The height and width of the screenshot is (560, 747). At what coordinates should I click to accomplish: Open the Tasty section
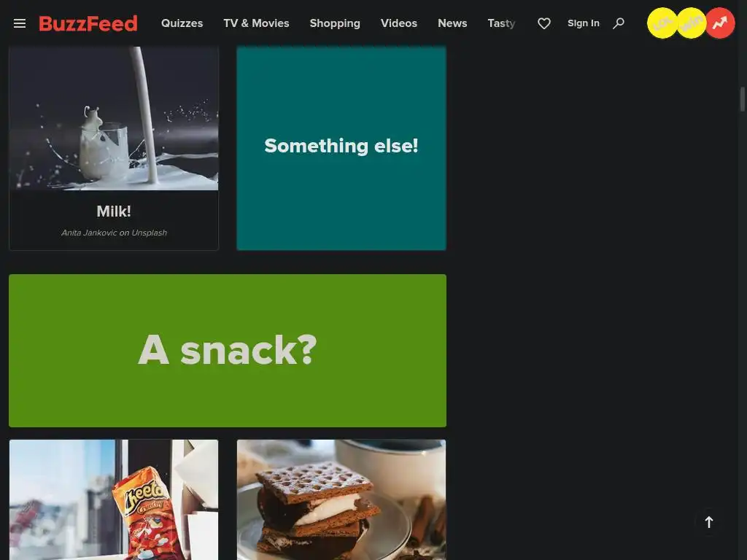[502, 23]
